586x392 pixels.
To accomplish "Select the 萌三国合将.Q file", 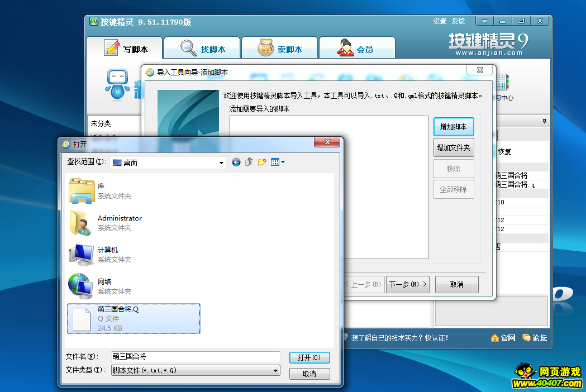I will tap(134, 318).
